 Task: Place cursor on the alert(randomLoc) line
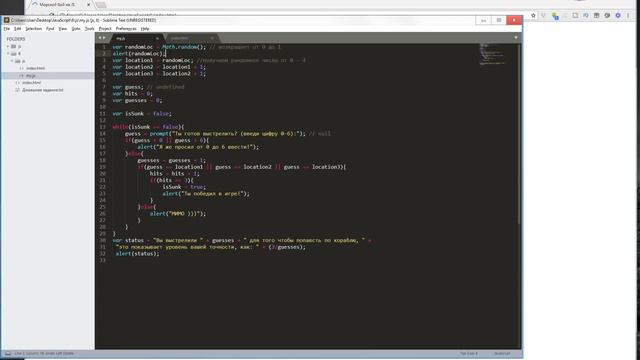139,53
